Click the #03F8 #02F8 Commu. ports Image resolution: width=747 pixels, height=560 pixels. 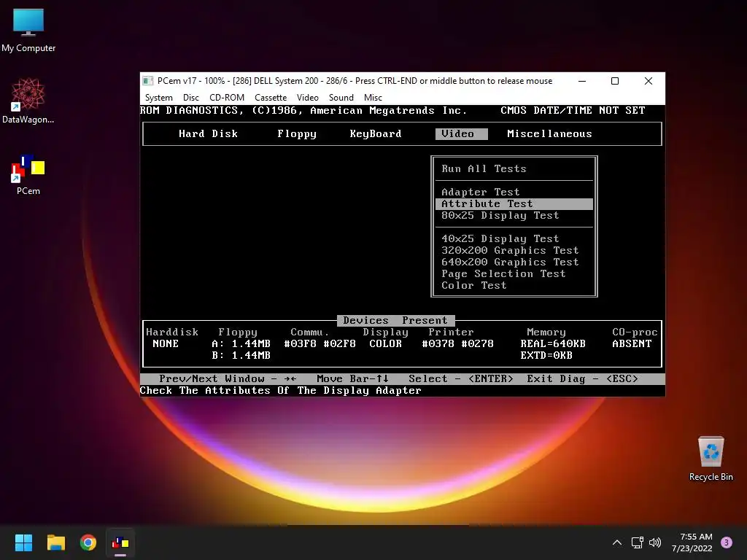click(x=320, y=344)
